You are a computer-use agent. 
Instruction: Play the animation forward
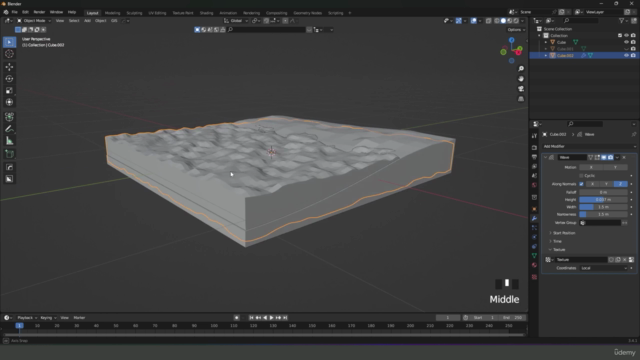pos(271,318)
